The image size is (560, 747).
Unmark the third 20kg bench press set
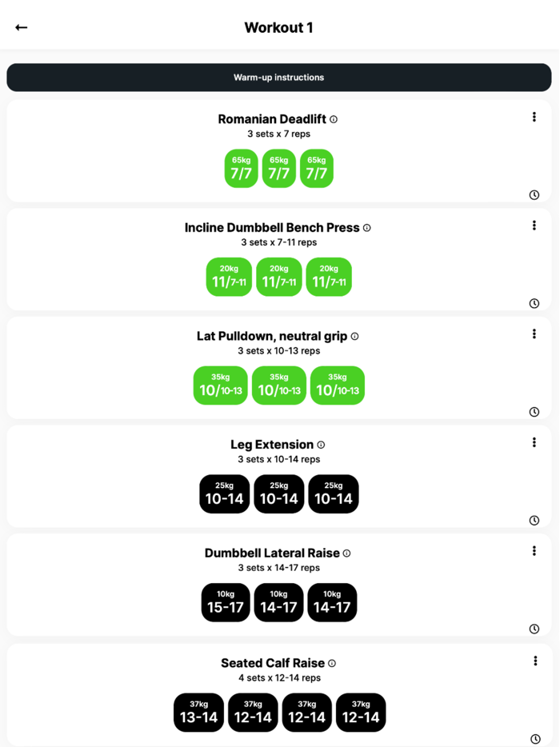pyautogui.click(x=329, y=277)
